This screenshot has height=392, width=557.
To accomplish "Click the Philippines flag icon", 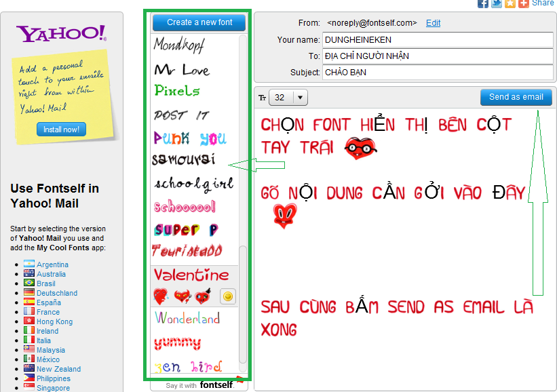I will click(x=29, y=378).
